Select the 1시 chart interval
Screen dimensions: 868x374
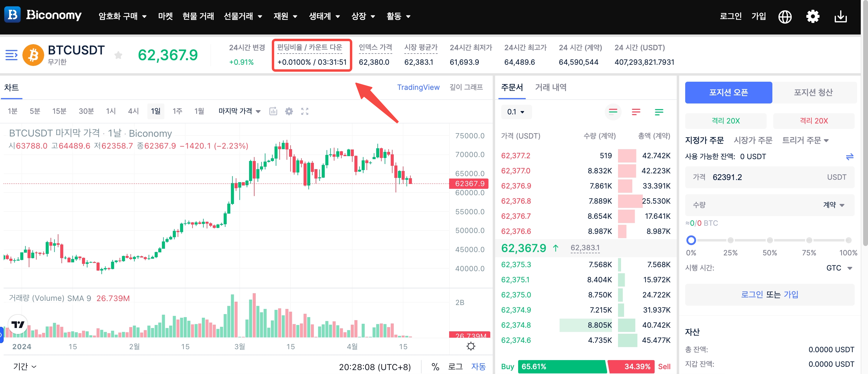click(111, 111)
